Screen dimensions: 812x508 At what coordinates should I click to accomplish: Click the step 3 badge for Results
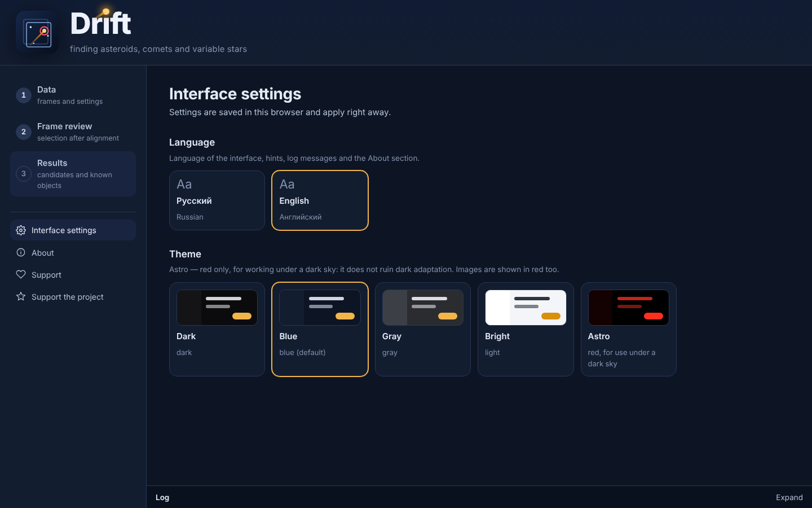point(24,174)
